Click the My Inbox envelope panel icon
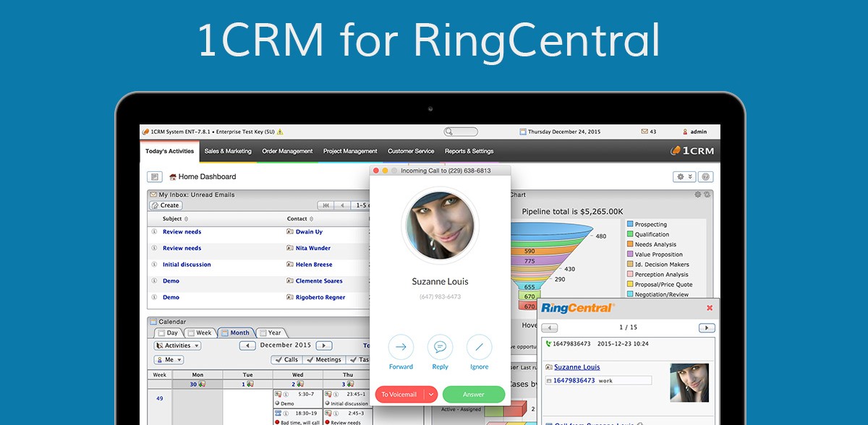The width and height of the screenshot is (868, 425). point(153,194)
